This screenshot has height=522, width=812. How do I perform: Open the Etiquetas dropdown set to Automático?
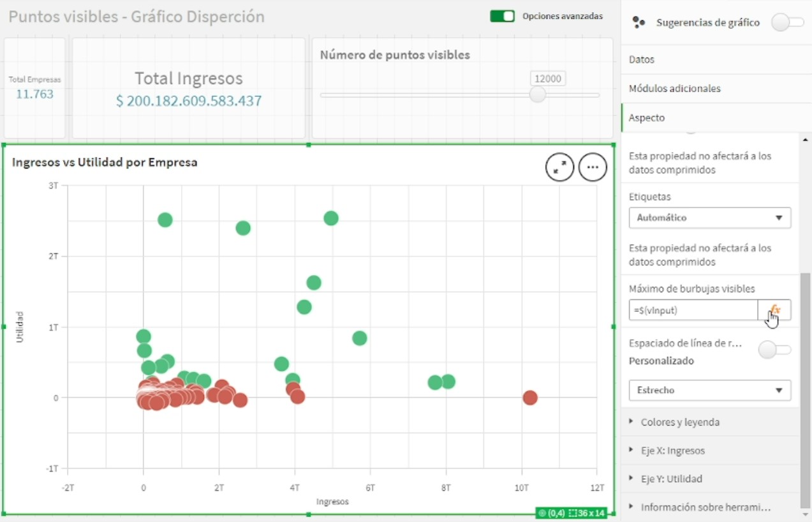click(709, 218)
